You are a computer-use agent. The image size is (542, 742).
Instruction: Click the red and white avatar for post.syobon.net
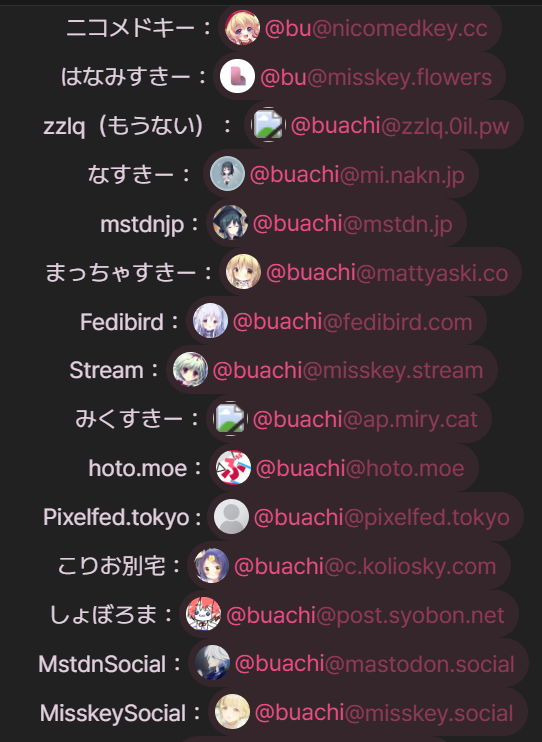point(204,614)
